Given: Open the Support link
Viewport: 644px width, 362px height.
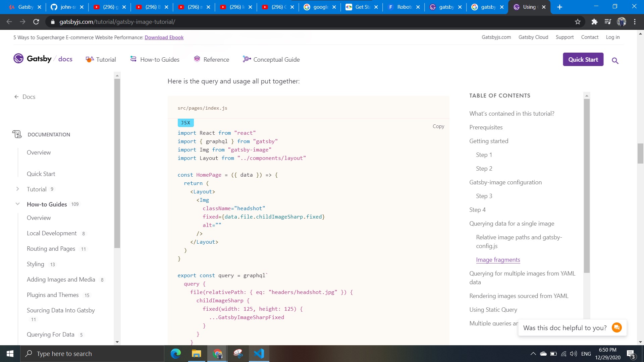Looking at the screenshot, I should [x=565, y=37].
